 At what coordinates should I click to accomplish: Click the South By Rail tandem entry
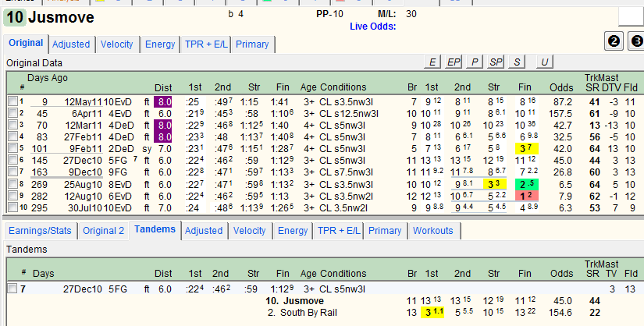pyautogui.click(x=302, y=313)
